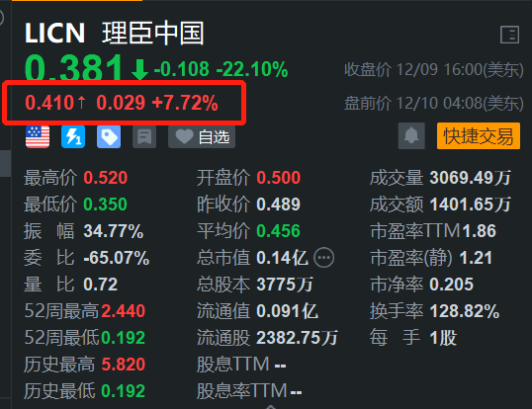532x409 pixels.
Task: Click the 最高价 value 0.520
Action: (106, 178)
